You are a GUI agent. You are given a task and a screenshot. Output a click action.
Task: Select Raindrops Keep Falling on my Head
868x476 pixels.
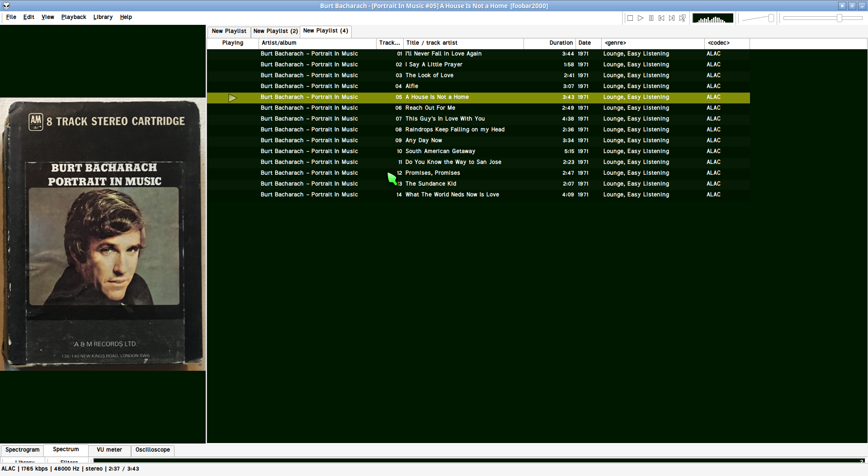click(x=478, y=130)
